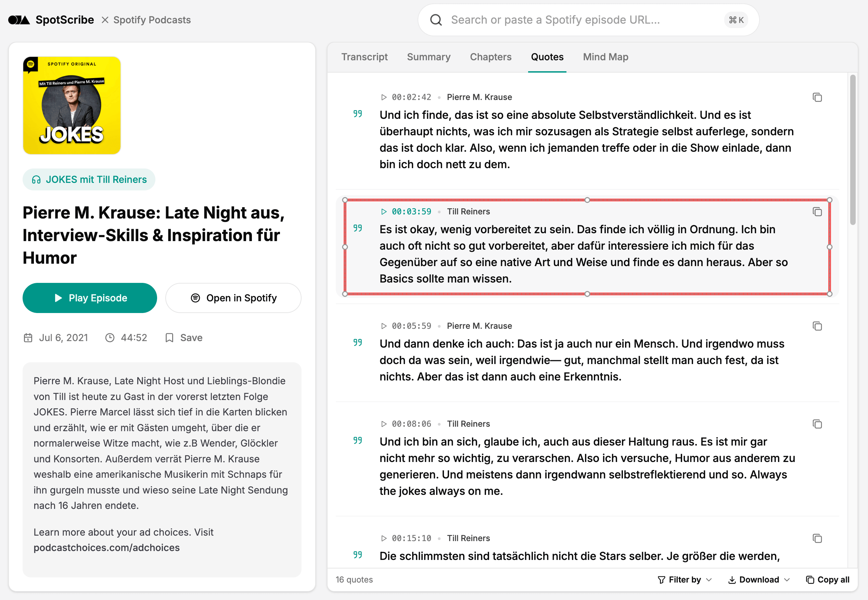Click speaker name Pierre M. Krause at 00:05:59

479,326
